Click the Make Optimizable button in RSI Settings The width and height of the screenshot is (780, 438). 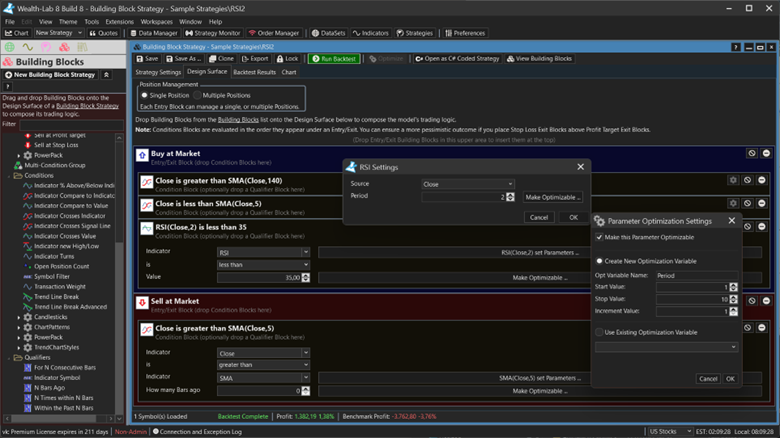(554, 197)
